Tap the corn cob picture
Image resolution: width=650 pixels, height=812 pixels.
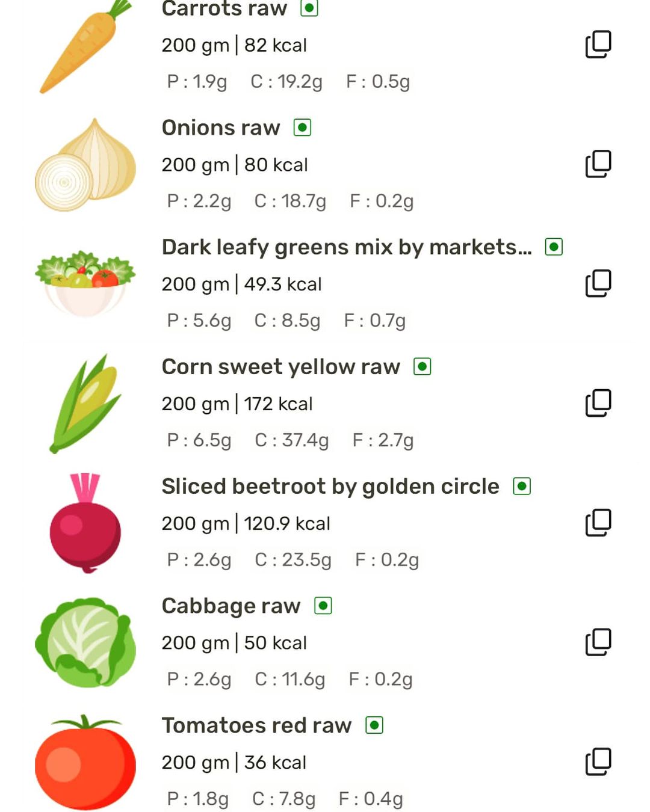[x=85, y=403]
